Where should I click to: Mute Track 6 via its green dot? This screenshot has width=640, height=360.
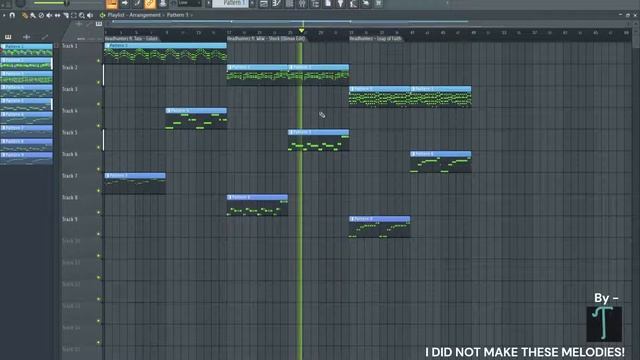(x=98, y=169)
